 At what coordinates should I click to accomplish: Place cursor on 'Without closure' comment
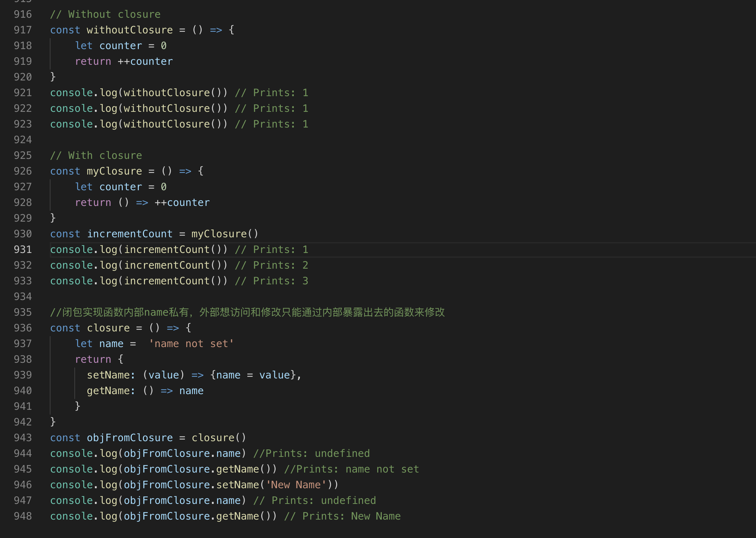point(105,14)
